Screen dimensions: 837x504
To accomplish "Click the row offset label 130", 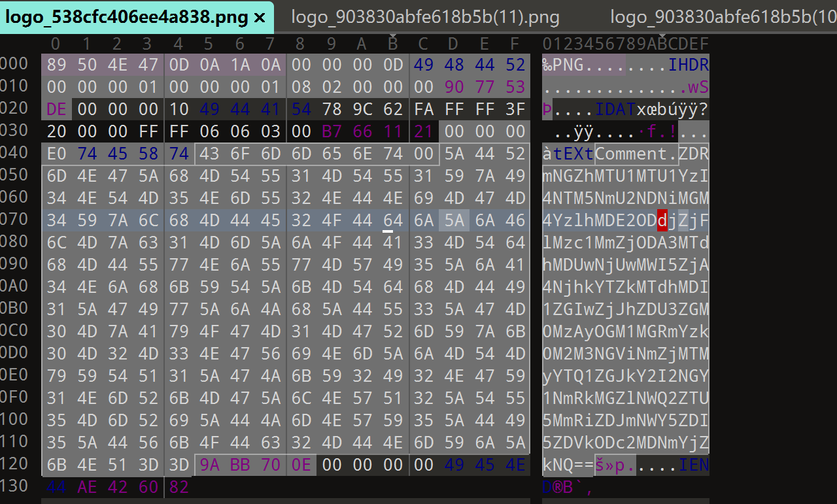I will [14, 485].
